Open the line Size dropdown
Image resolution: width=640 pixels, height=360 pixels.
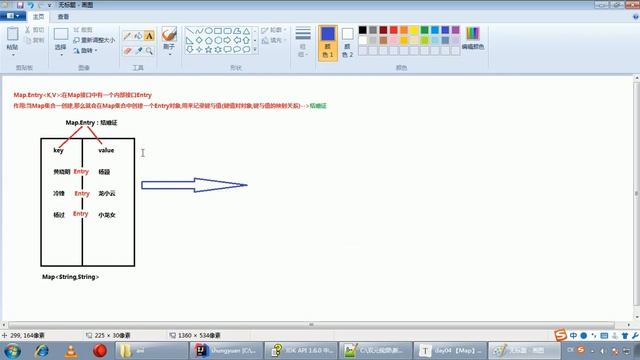(x=303, y=42)
